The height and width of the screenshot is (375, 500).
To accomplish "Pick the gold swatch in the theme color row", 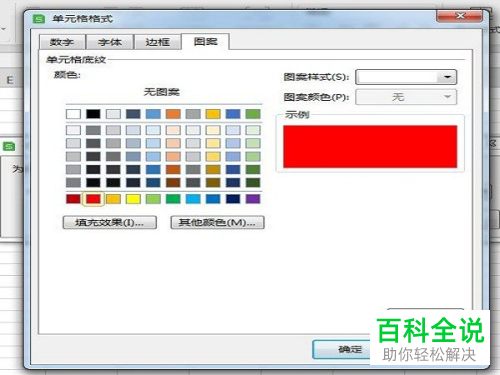I will (213, 114).
